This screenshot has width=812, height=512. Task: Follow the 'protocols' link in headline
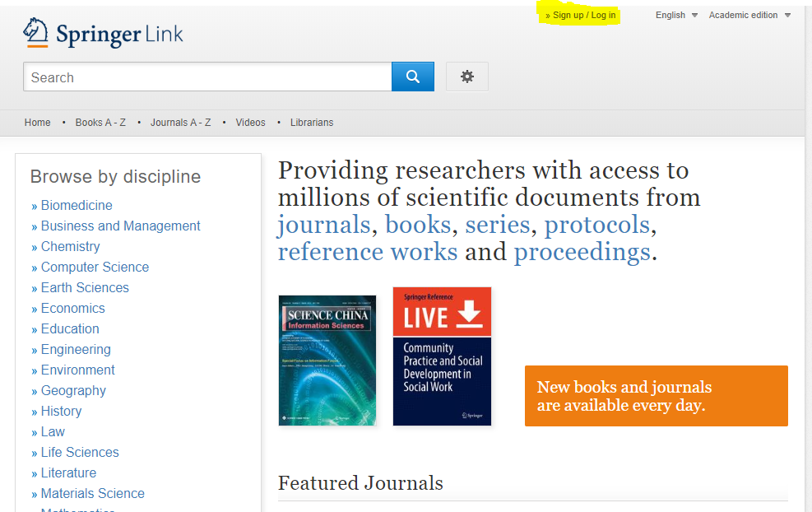[x=596, y=225]
